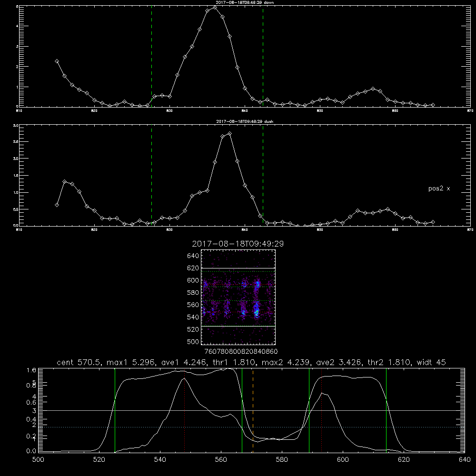Click the spectrogram image thumbnail
476x476 pixels.
[238, 297]
